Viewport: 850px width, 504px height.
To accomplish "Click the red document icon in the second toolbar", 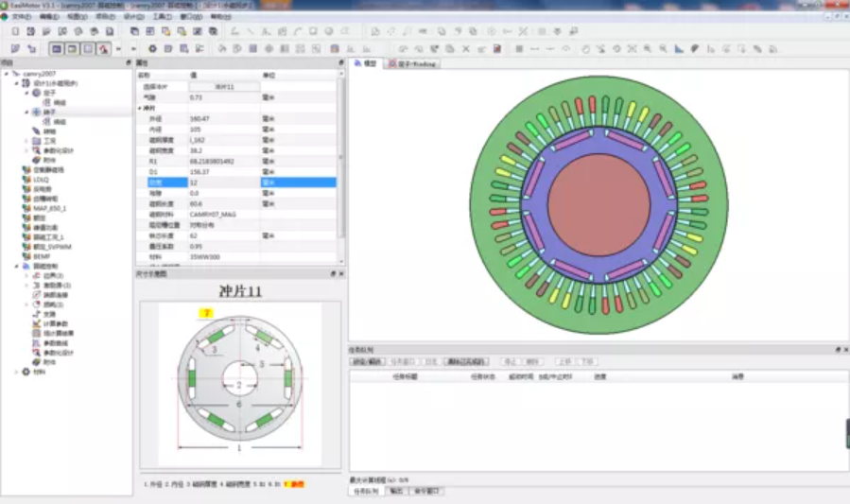I will (x=497, y=49).
